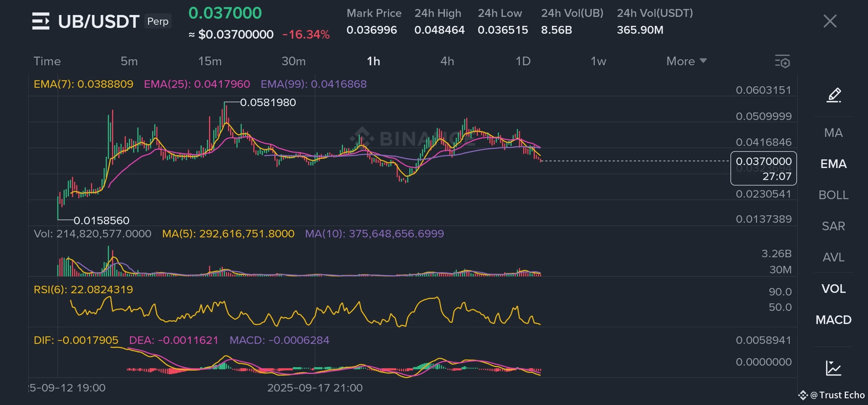Open the markets list hamburger icon

[x=41, y=21]
